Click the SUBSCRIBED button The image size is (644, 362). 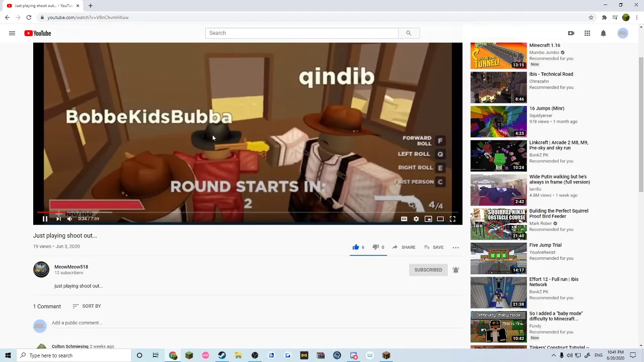coord(428,270)
